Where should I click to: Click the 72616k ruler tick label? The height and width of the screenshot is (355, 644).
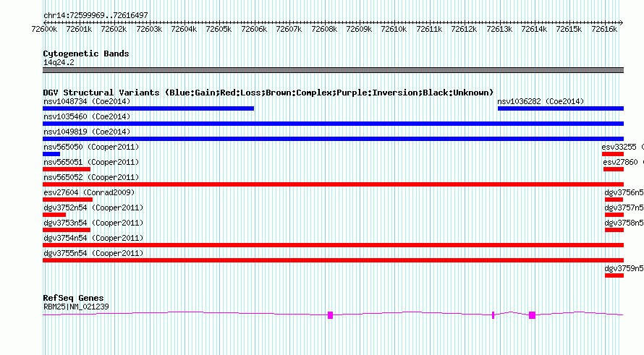point(604,29)
